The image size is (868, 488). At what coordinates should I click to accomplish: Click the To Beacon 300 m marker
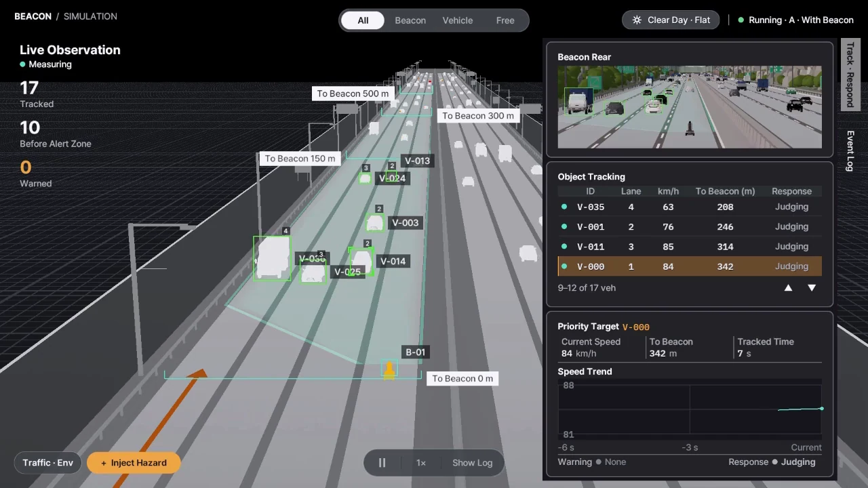click(478, 115)
